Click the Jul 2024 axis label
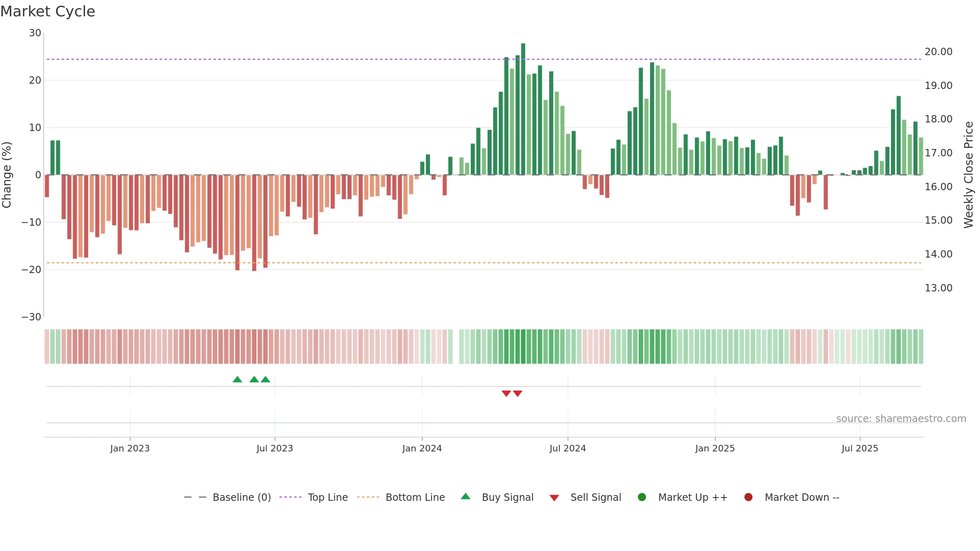980x551 pixels. (x=568, y=448)
